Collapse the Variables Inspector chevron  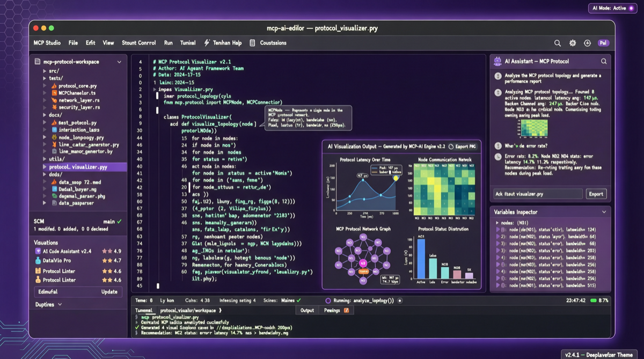tap(604, 212)
